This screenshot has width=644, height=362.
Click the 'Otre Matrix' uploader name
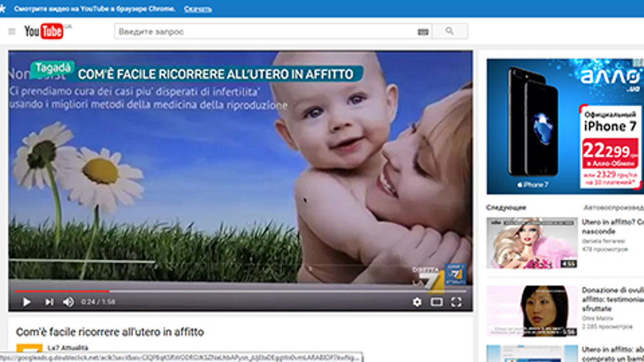[597, 318]
